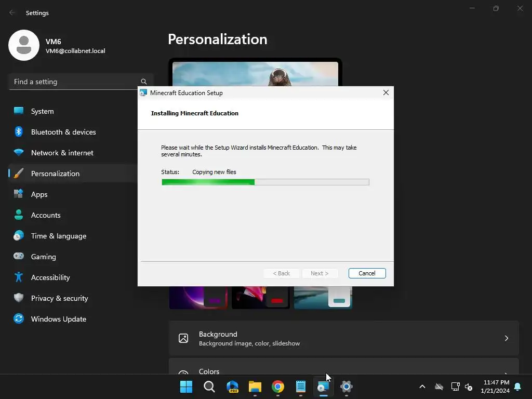Open Bluetooth & devices settings
The image size is (532, 399).
click(73, 132)
